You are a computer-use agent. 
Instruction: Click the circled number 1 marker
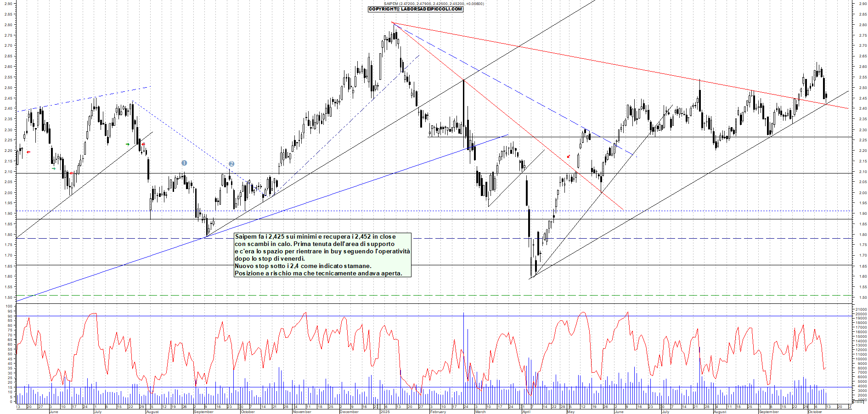(x=184, y=163)
